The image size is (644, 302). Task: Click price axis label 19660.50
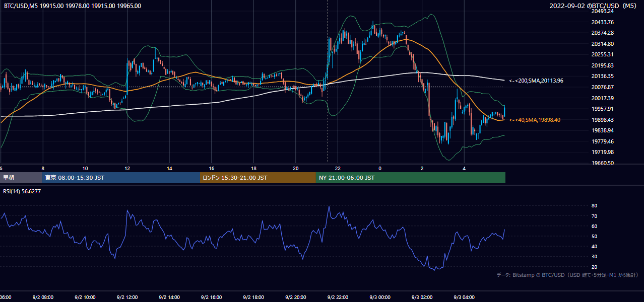point(602,163)
